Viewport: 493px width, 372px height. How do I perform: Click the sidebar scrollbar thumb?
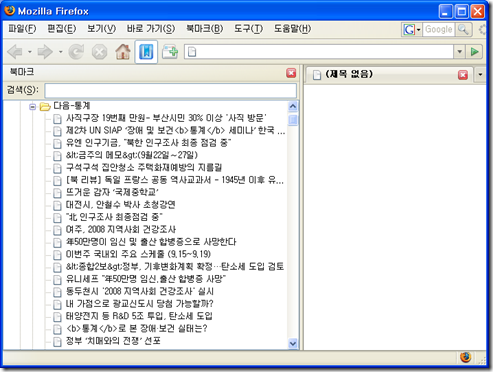point(293,120)
